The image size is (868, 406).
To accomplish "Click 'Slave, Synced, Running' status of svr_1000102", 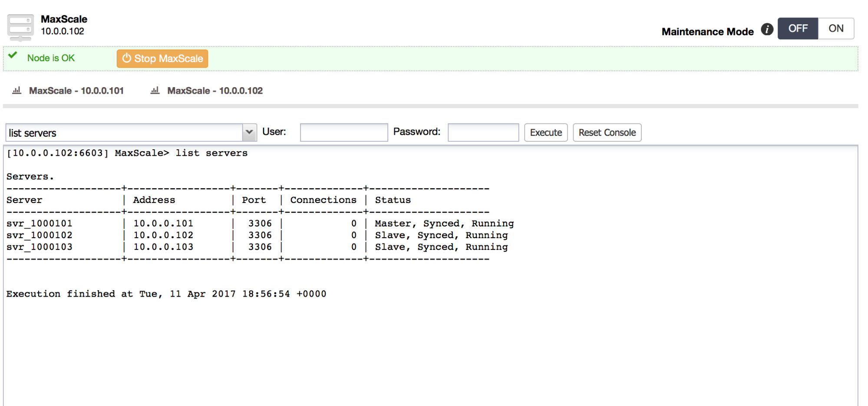I will tap(441, 235).
